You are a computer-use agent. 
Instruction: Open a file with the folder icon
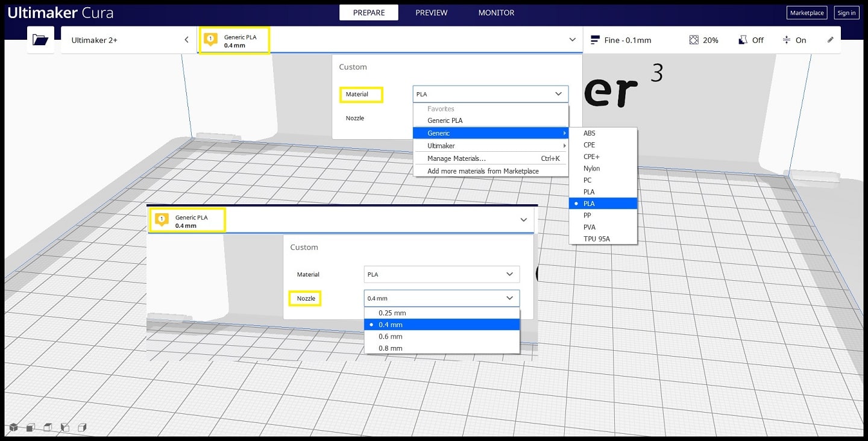pyautogui.click(x=40, y=40)
